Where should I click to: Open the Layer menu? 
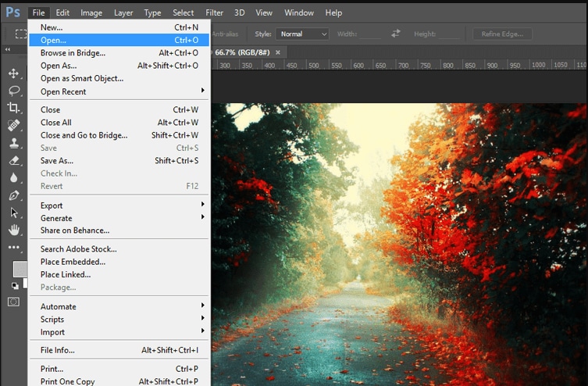tap(123, 13)
